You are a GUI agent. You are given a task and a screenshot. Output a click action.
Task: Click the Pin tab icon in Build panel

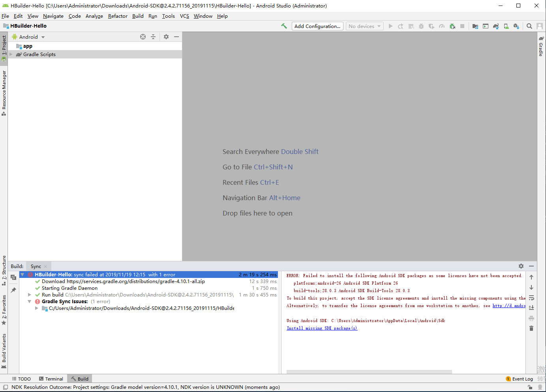tap(13, 290)
